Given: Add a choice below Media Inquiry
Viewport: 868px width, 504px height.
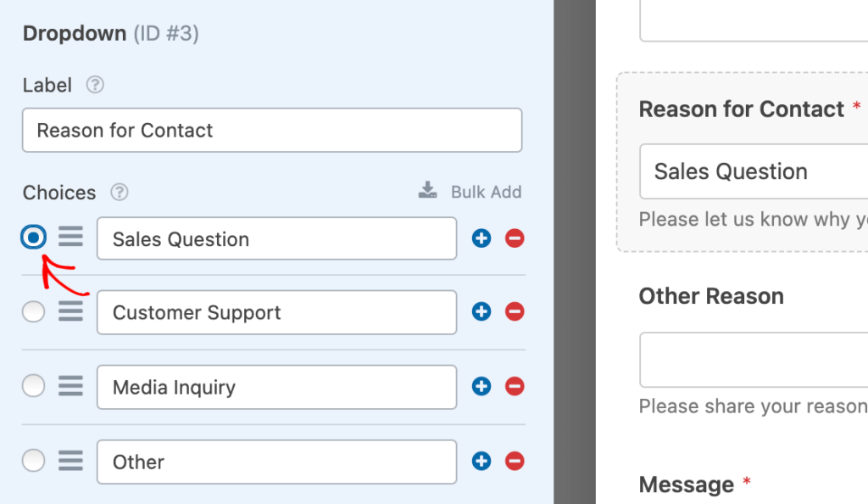Looking at the screenshot, I should click(x=481, y=386).
